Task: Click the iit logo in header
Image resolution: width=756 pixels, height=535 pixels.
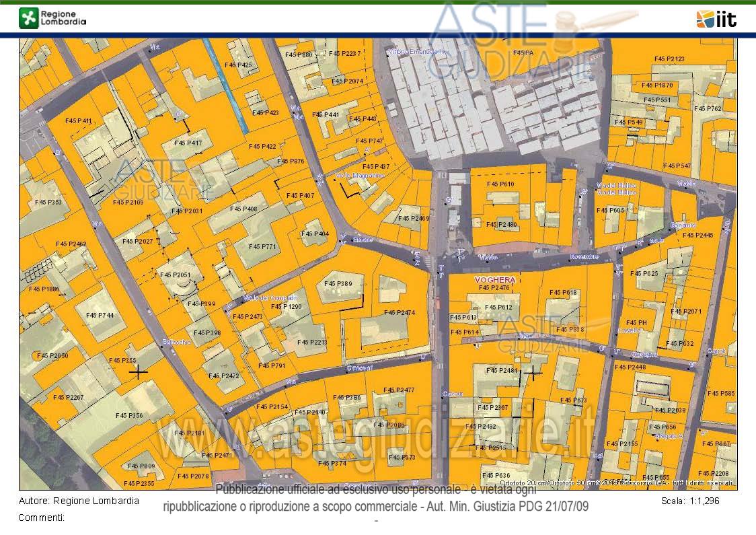Action: point(716,19)
